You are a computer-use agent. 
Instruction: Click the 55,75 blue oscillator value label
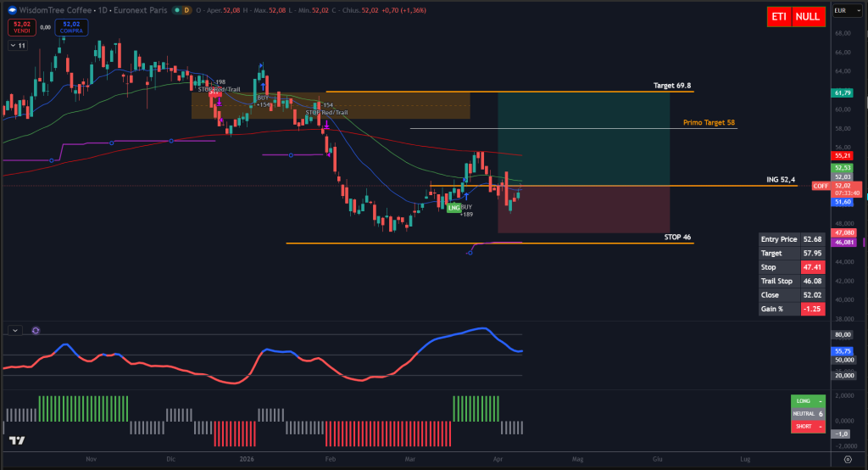click(843, 351)
